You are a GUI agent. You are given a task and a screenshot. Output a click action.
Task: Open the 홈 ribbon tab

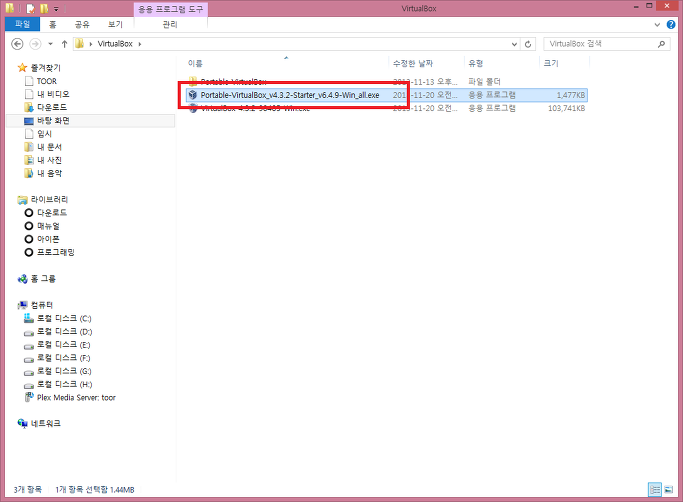point(53,24)
